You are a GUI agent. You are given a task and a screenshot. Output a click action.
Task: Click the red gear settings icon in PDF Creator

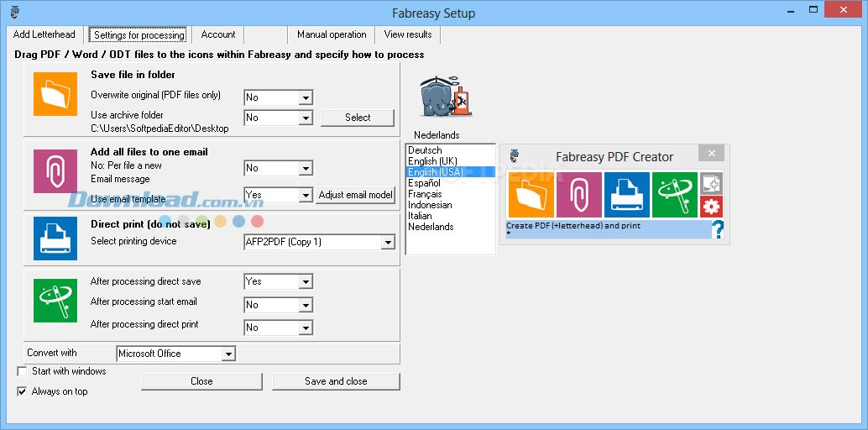point(711,207)
